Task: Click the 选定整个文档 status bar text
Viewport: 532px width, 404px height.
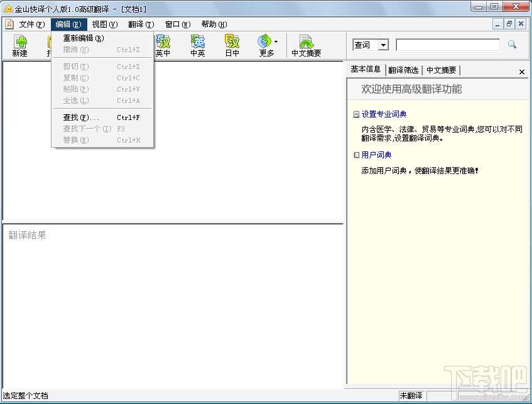Action: coord(26,395)
